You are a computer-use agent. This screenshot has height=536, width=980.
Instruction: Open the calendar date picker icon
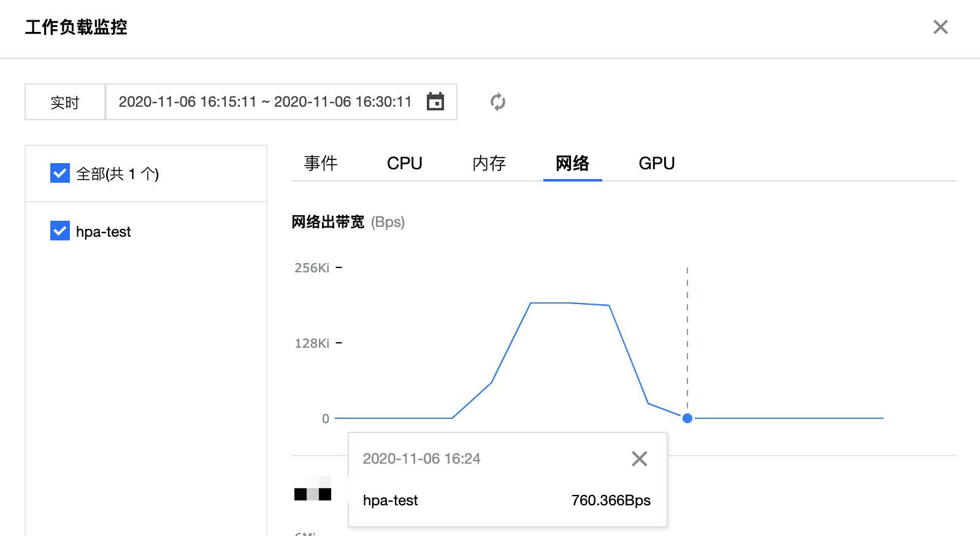435,102
